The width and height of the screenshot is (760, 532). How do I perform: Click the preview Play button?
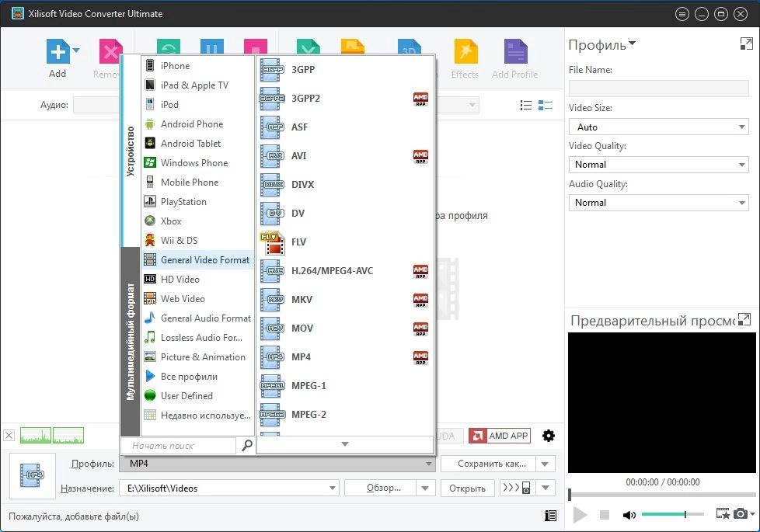point(580,515)
